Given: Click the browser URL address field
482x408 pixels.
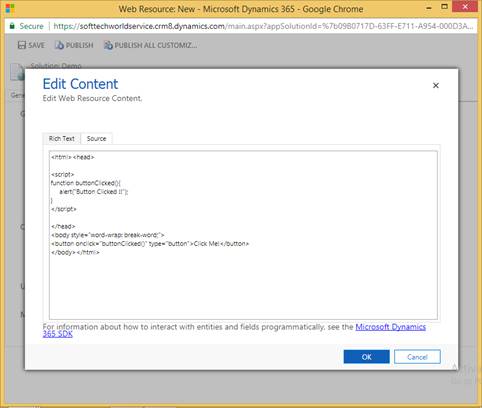Looking at the screenshot, I should pyautogui.click(x=263, y=26).
